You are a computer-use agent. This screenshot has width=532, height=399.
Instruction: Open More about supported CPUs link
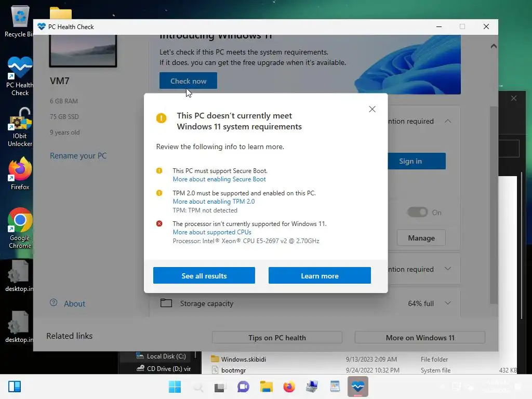click(212, 232)
